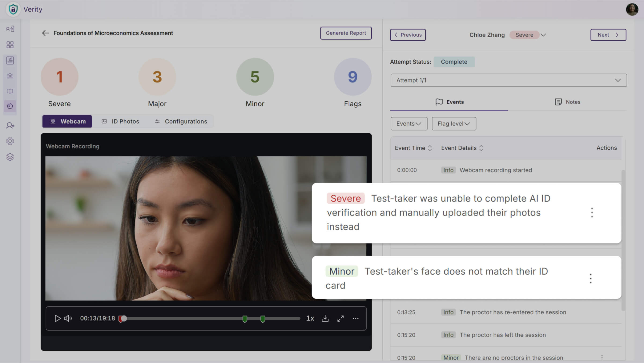Open actions menu for Severe event
Image resolution: width=644 pixels, height=363 pixels.
pos(592,213)
